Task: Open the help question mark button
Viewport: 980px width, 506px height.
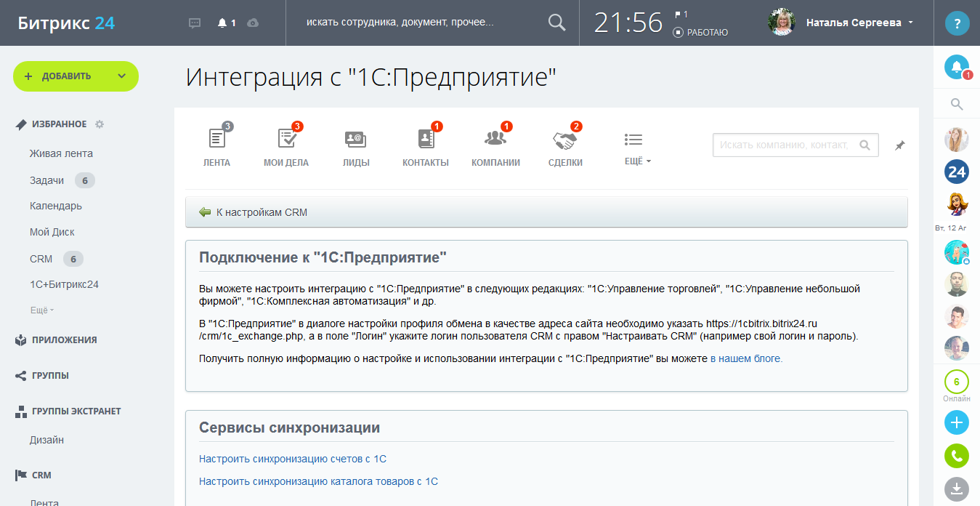Action: pos(957,23)
